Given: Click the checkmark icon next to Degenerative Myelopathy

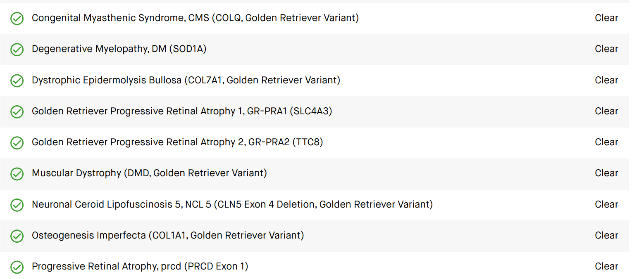Looking at the screenshot, I should [17, 50].
